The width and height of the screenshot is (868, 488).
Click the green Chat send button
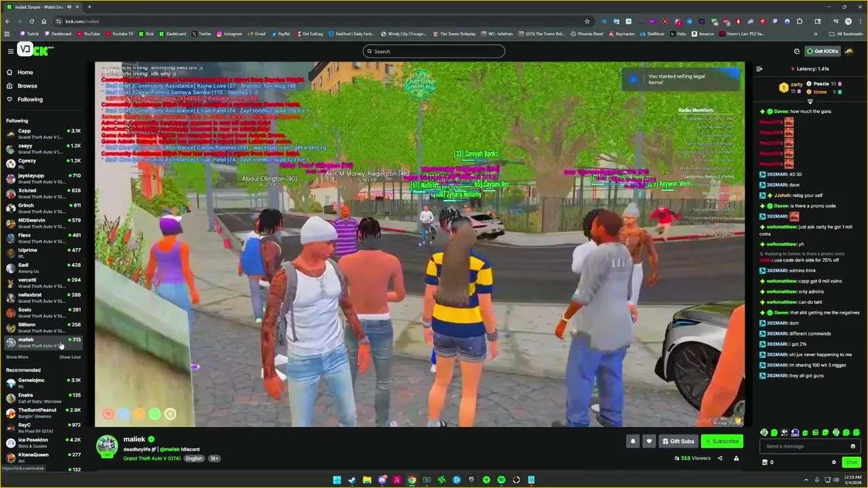click(851, 462)
